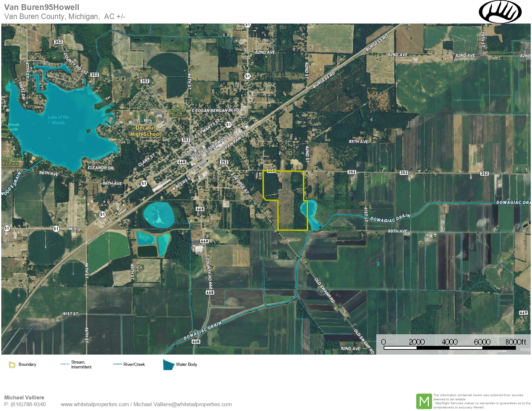Select the Decatur High School label
532x411 pixels.
tap(145, 131)
